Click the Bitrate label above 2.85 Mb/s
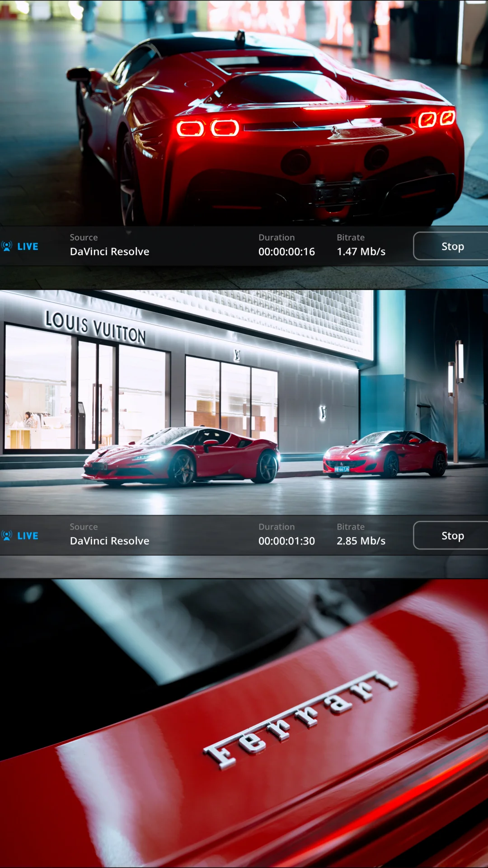The height and width of the screenshot is (868, 488). click(x=351, y=526)
